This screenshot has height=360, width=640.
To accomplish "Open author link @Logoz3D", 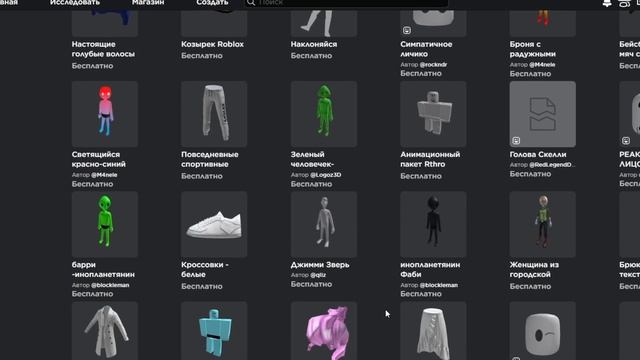I will pyautogui.click(x=326, y=175).
